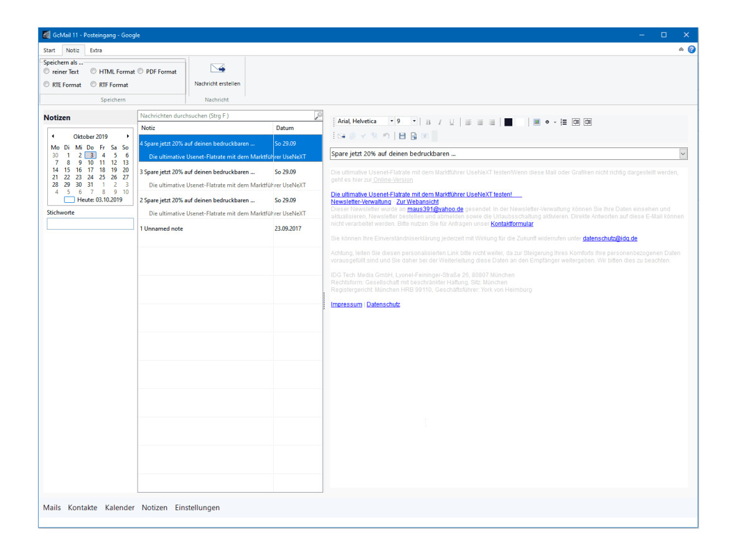Go to Einstellungen in bottom navigation
The width and height of the screenshot is (747, 560).
[x=197, y=508]
